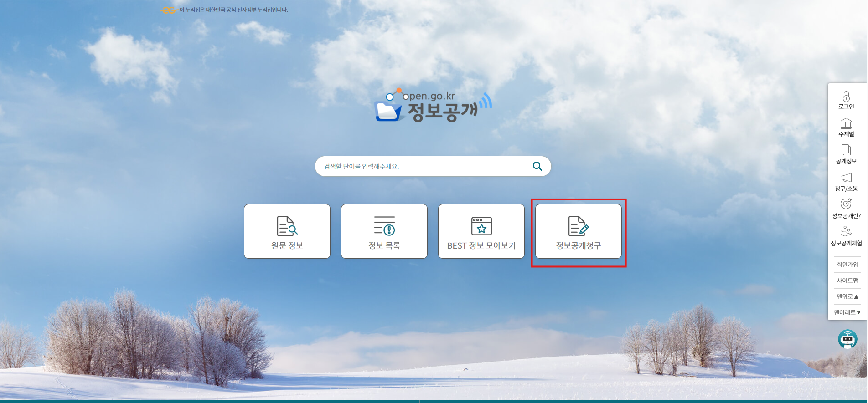Click the magnifying glass search icon
This screenshot has width=868, height=403.
[x=537, y=166]
